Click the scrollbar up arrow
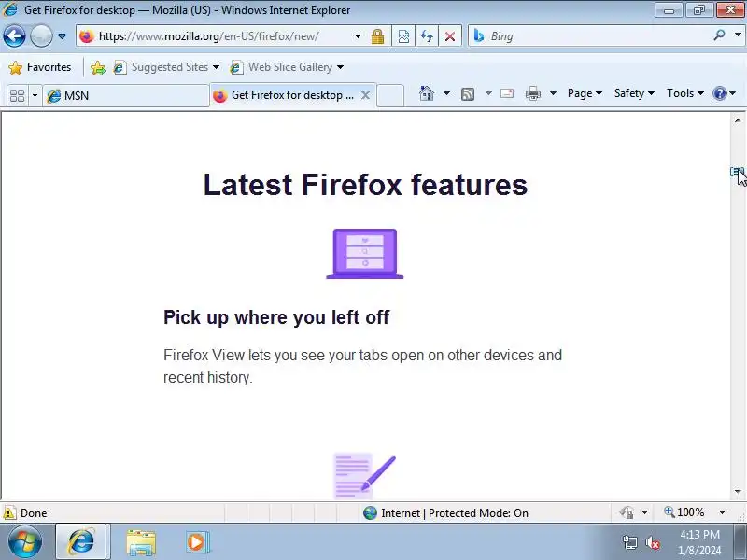This screenshot has height=560, width=747. [x=738, y=120]
